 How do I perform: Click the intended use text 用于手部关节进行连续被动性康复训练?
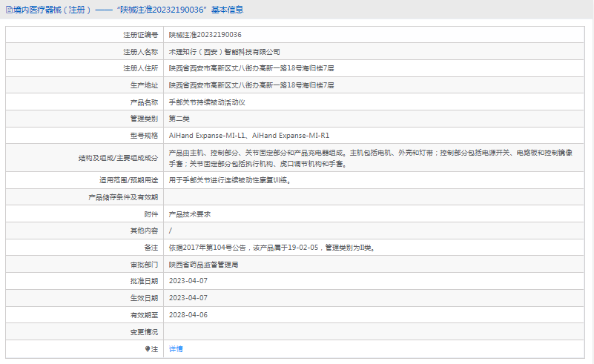tap(230, 180)
